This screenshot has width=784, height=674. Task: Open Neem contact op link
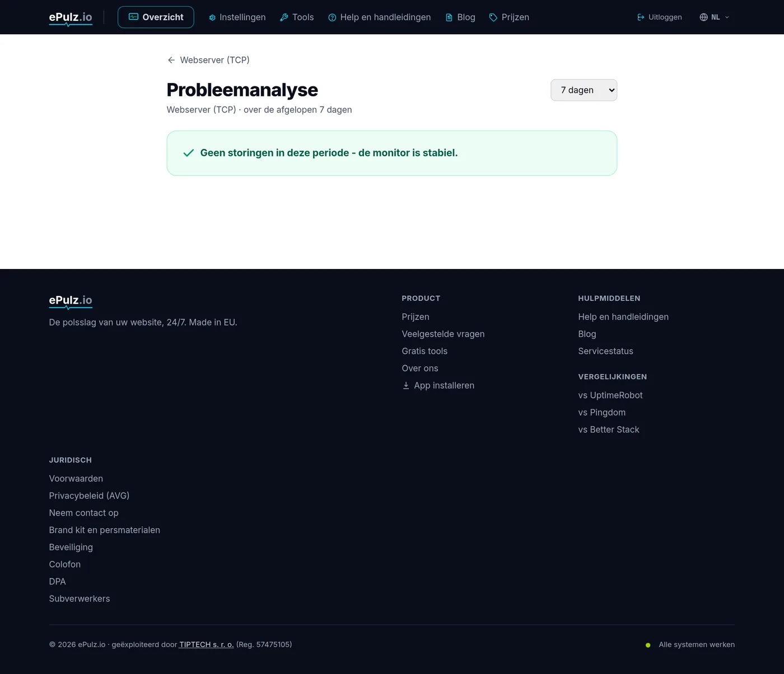click(x=84, y=513)
